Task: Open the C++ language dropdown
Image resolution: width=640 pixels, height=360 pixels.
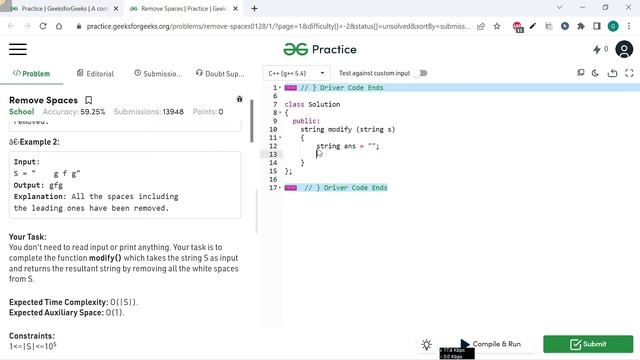Action: (296, 73)
